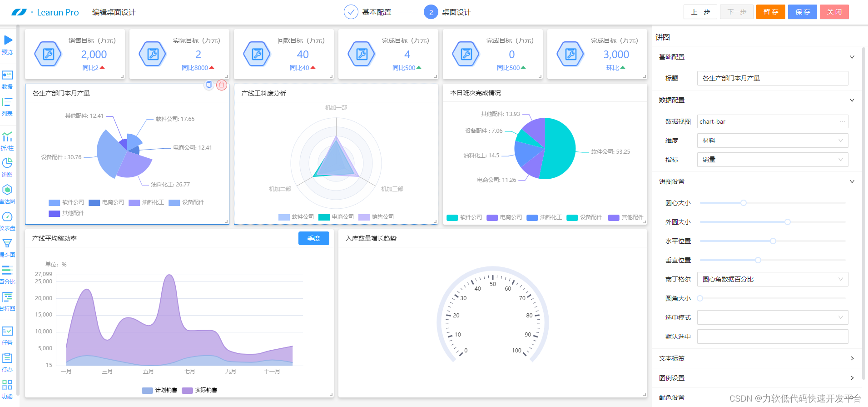Image resolution: width=868 pixels, height=407 pixels.
Task: Select the 百分比 percentage component icon
Action: pyautogui.click(x=7, y=270)
